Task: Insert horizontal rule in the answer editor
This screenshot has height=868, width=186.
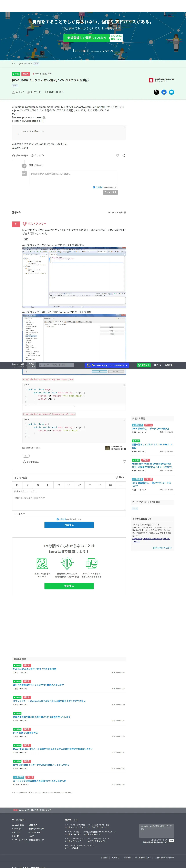Action: point(121,485)
